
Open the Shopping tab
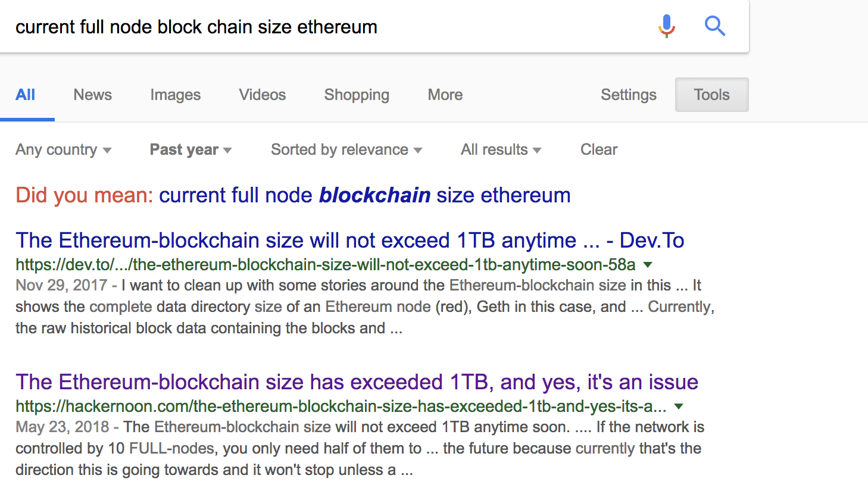click(357, 95)
